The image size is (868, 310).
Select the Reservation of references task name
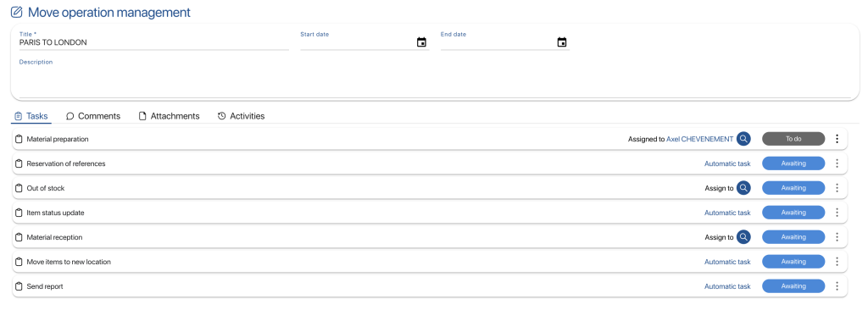coord(66,163)
